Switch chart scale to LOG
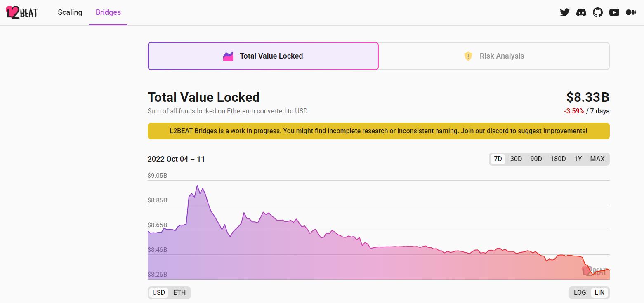This screenshot has width=644, height=303. [580, 292]
